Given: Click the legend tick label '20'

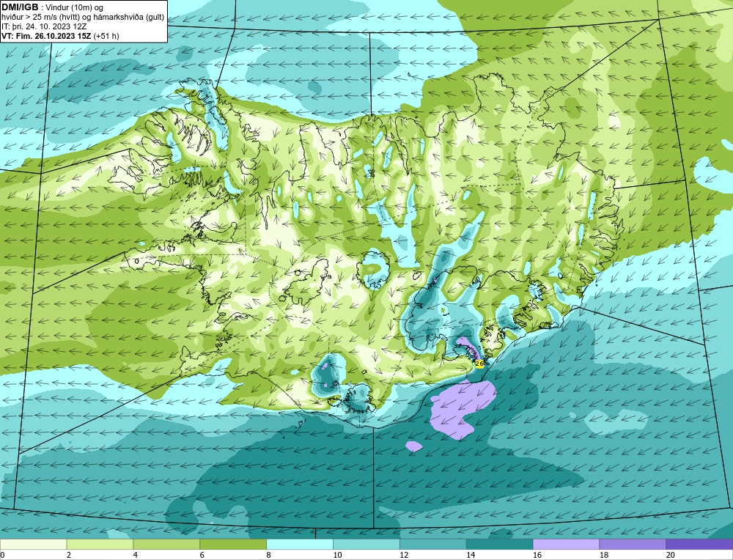Looking at the screenshot, I should [x=671, y=556].
